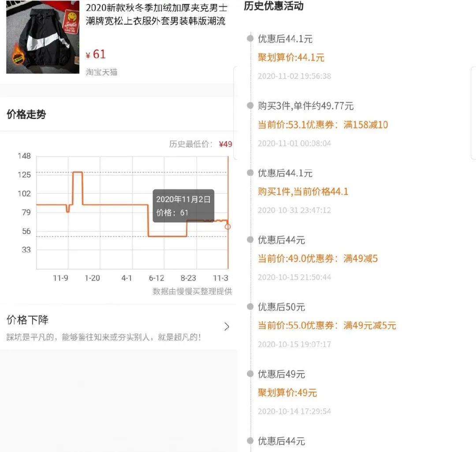Screen dimensions: 476x452
Task: Click the timestamp 2020-11-01 00:08:04
Action: point(294,143)
